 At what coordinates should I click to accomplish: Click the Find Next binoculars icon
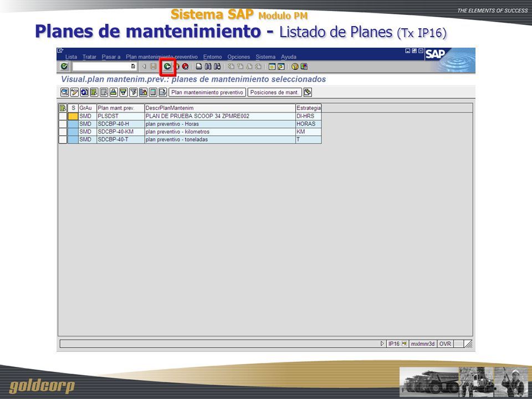217,66
